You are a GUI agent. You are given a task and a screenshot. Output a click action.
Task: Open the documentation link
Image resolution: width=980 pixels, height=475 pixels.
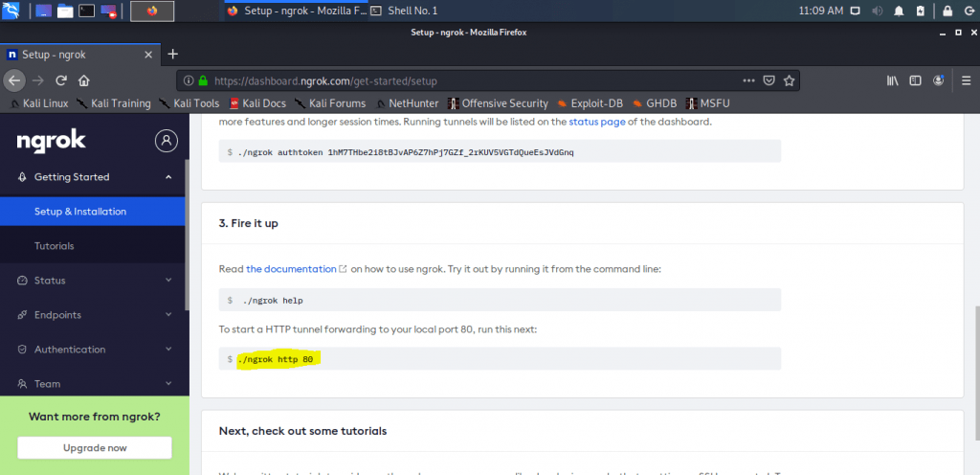pos(291,269)
